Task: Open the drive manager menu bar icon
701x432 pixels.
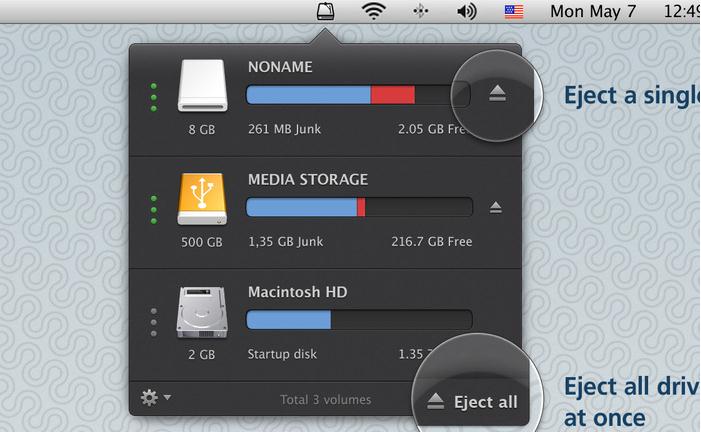Action: [325, 11]
